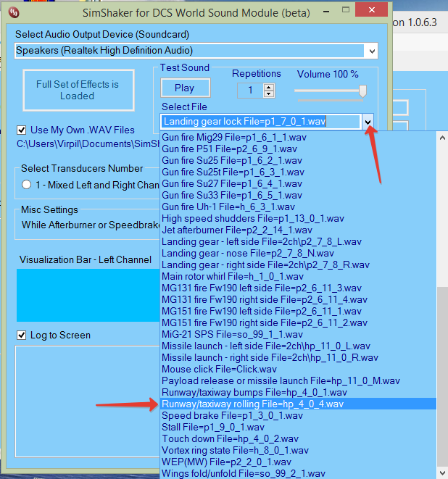Select Runway/taxiway bumps entry
The image size is (448, 479).
(298, 393)
